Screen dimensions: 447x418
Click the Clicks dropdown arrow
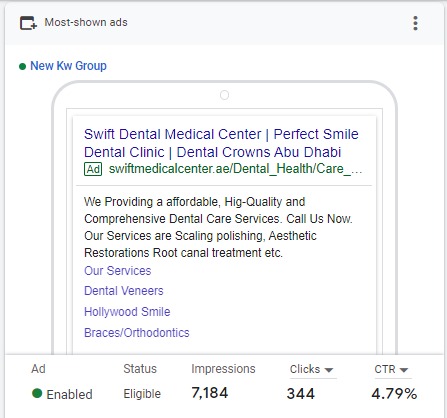(329, 370)
